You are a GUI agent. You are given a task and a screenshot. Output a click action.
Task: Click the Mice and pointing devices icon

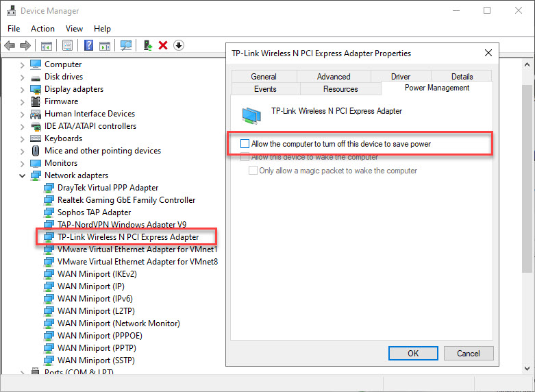36,151
